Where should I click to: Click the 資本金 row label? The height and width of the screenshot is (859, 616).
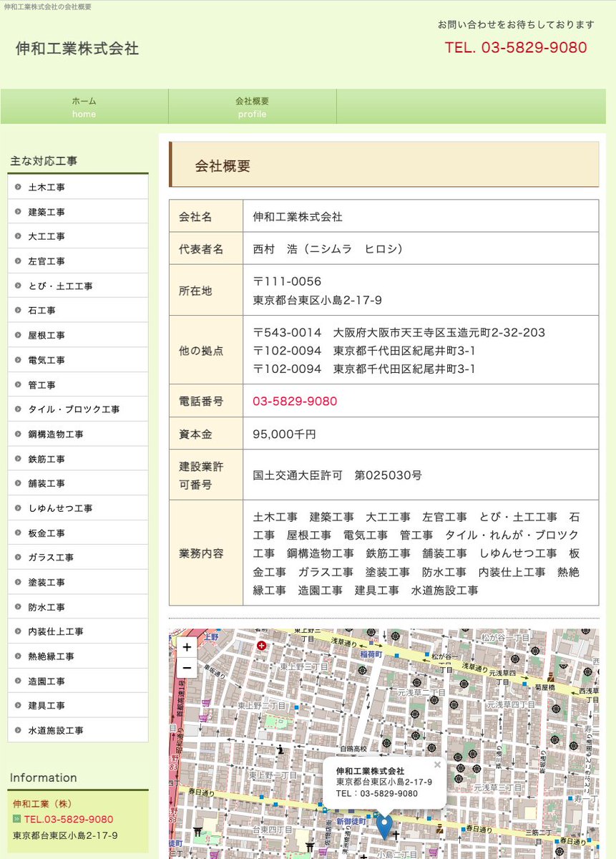coord(195,434)
